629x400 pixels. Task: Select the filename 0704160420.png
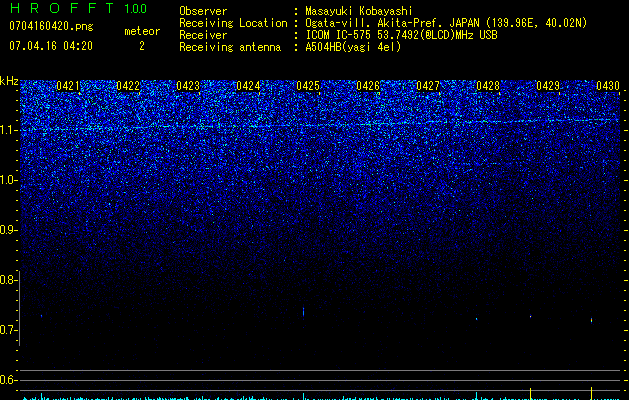coord(51,26)
